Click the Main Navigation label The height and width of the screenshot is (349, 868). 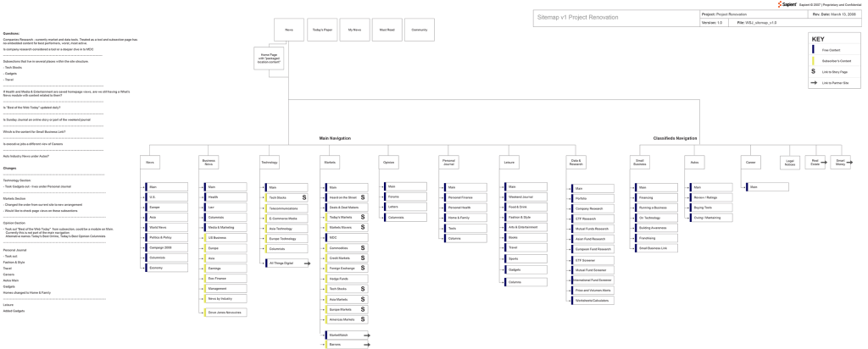(x=335, y=138)
